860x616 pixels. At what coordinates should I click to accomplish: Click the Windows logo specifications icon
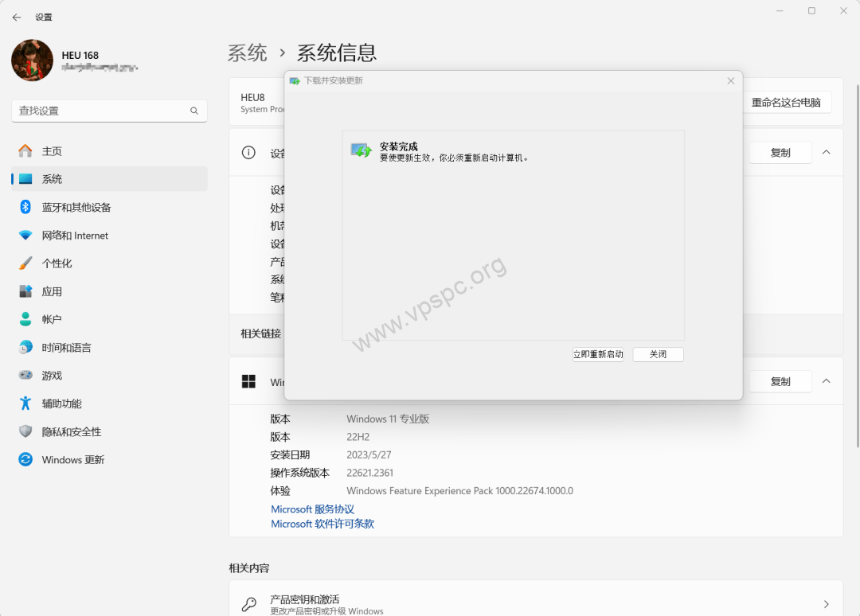click(x=248, y=381)
